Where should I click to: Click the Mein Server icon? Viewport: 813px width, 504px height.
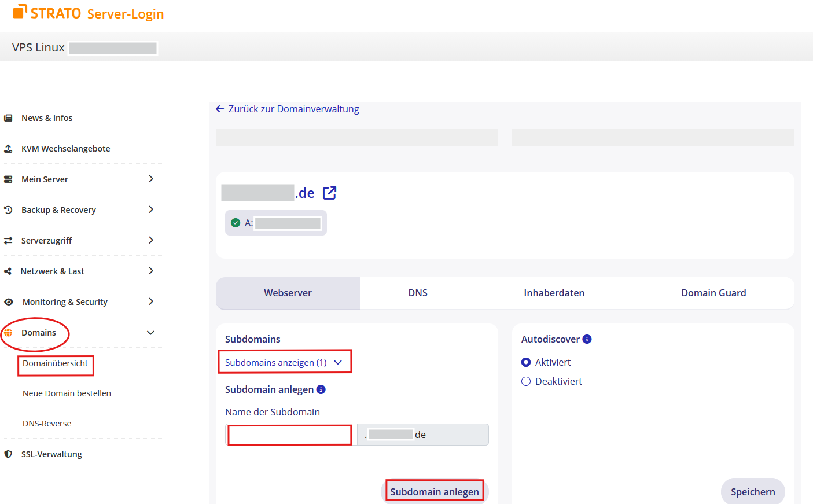8,179
